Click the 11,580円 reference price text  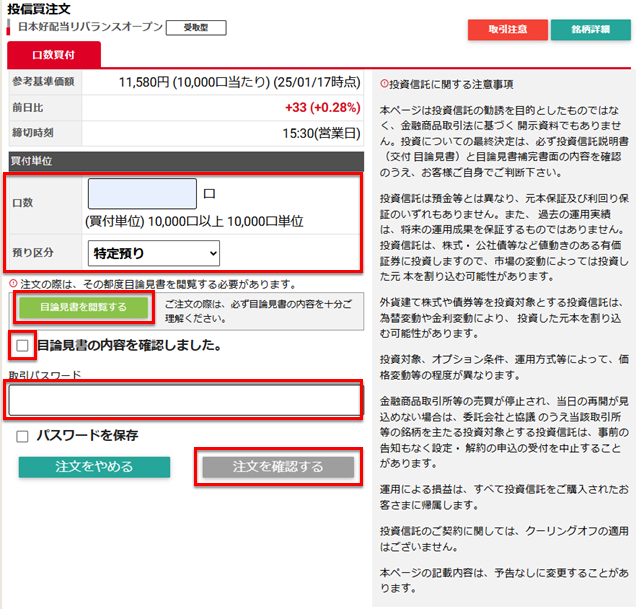point(144,82)
